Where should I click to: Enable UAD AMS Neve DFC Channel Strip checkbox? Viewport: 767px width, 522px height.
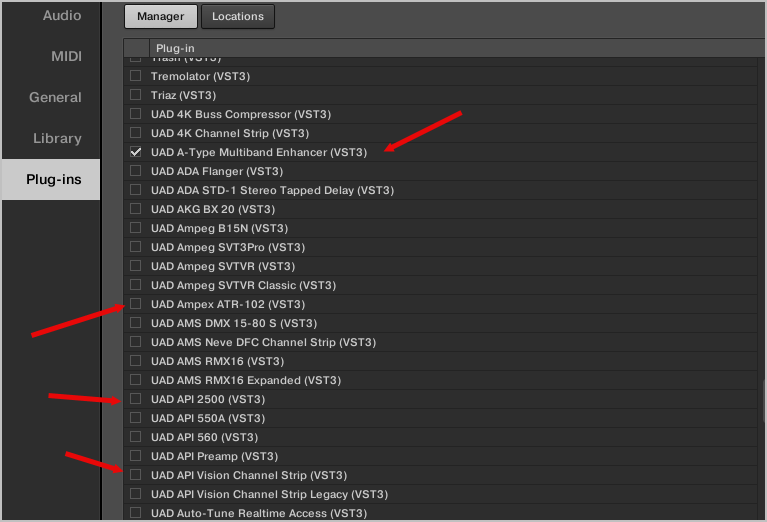[x=135, y=342]
